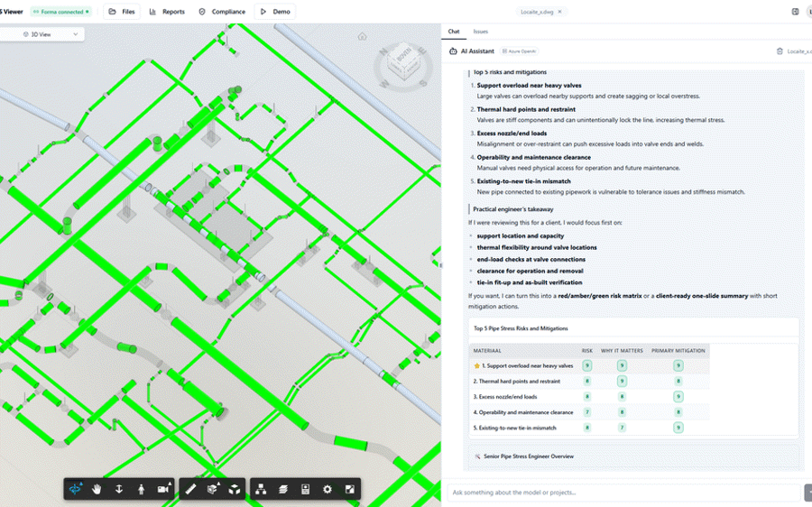
Task: Open the Camera interactions tool
Action: coord(162,489)
